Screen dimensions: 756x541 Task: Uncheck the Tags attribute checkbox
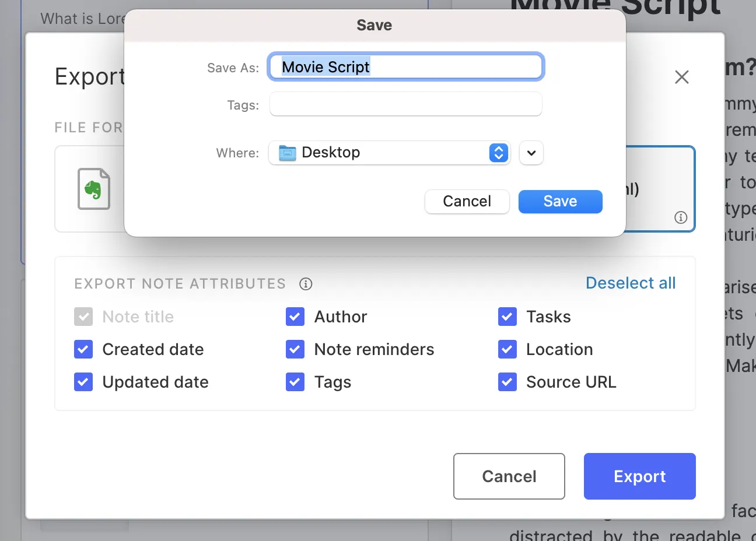coord(295,382)
